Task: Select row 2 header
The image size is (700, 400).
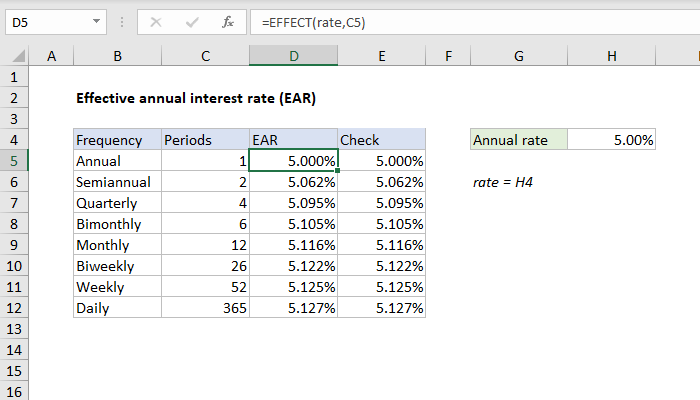Action: [14, 98]
